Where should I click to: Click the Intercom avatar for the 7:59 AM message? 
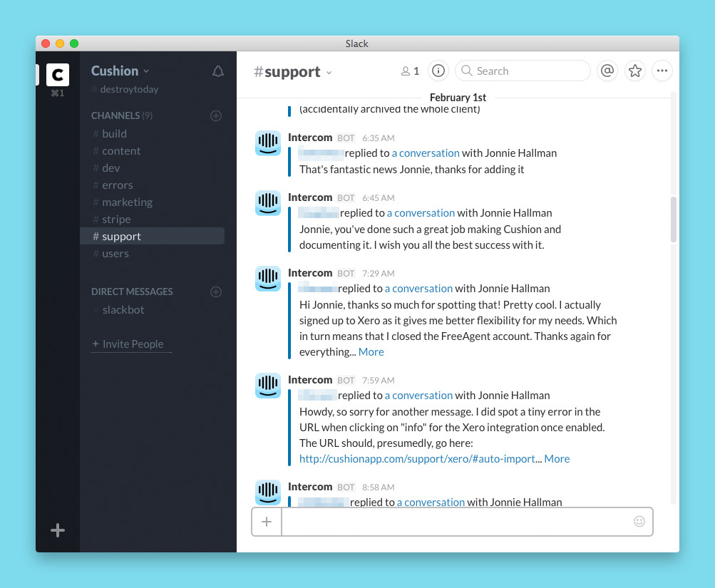(267, 386)
